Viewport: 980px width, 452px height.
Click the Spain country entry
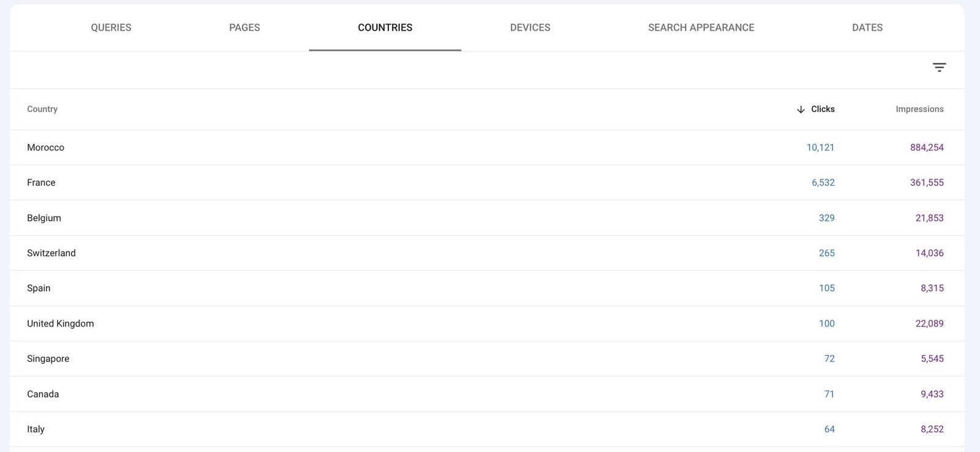click(39, 288)
